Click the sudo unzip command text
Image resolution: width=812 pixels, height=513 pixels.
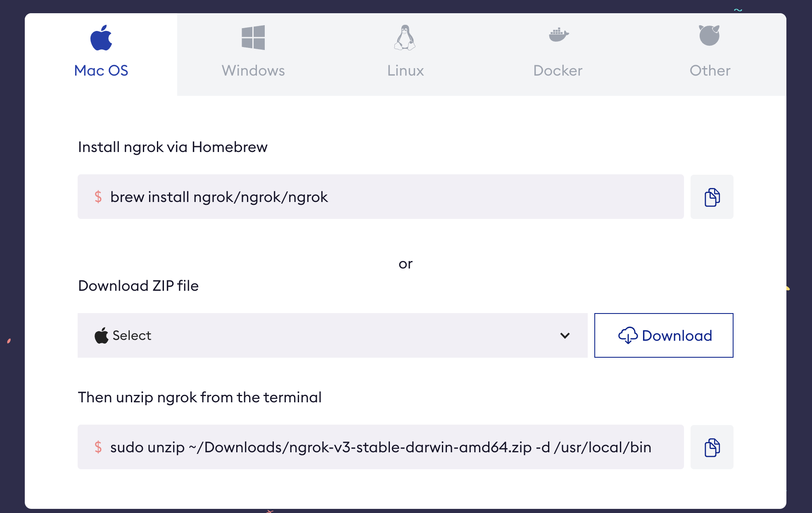coord(380,447)
